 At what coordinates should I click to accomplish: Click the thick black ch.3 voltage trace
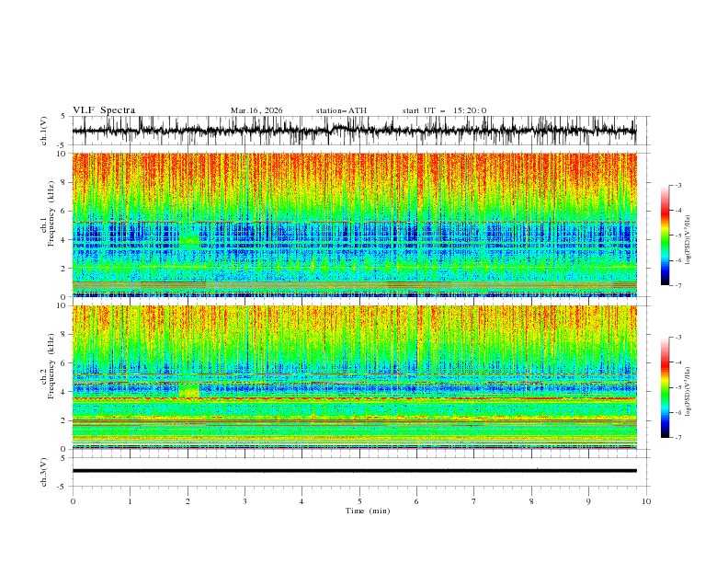(x=354, y=471)
